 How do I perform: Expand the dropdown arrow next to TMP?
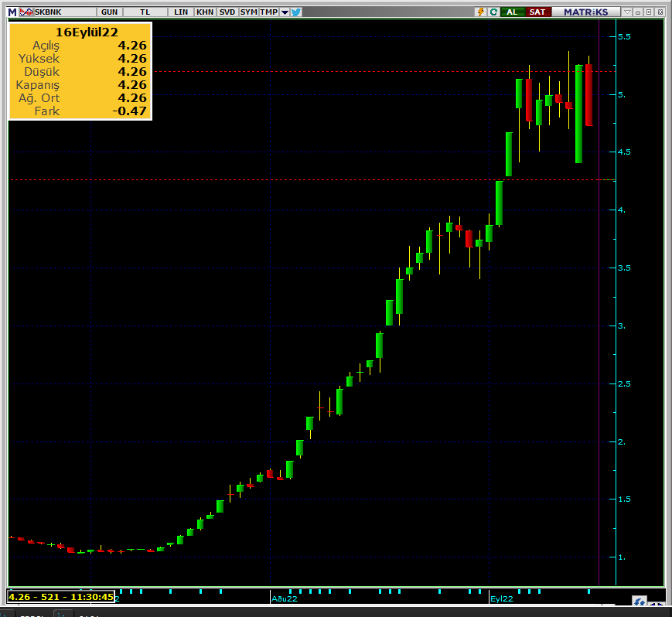click(285, 12)
